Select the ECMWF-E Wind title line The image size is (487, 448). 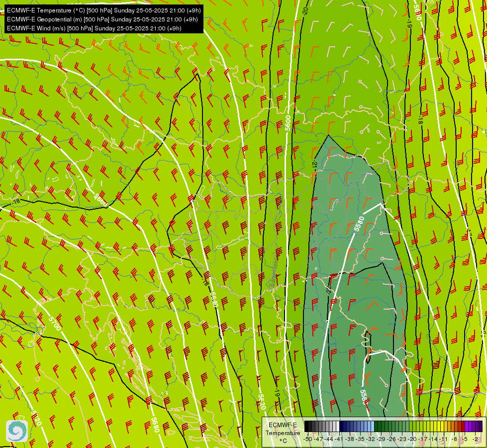tap(94, 28)
